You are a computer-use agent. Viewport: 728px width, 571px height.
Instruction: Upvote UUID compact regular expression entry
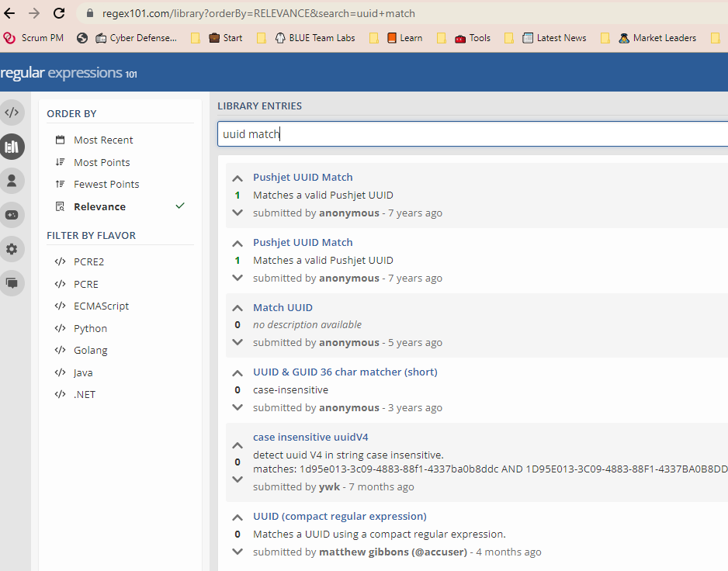[237, 517]
